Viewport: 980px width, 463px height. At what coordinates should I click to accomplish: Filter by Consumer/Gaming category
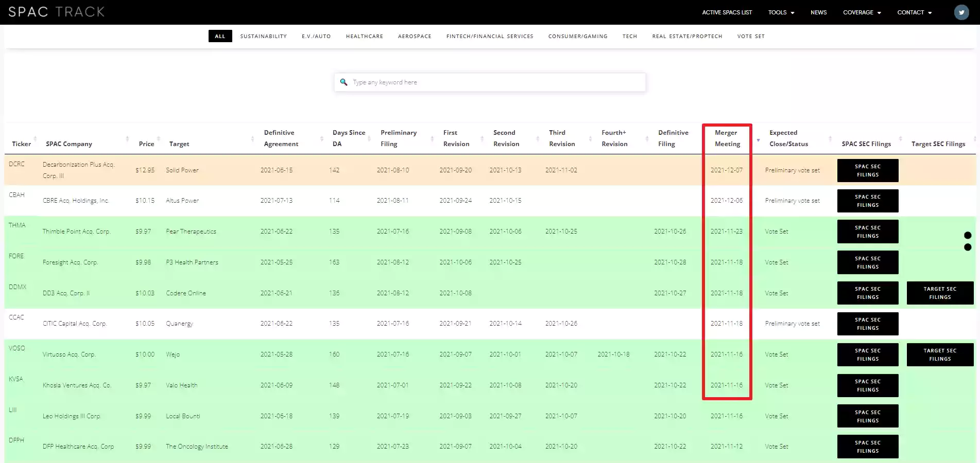[x=578, y=36]
